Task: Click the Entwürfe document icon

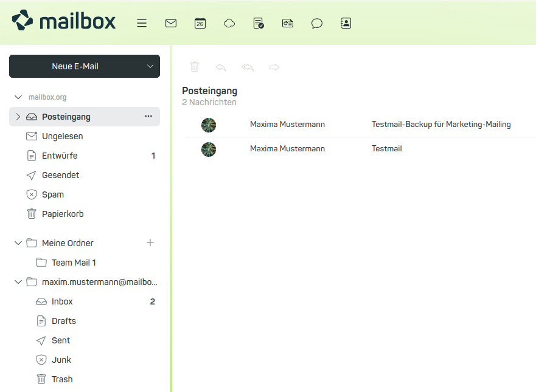Action: (x=32, y=156)
